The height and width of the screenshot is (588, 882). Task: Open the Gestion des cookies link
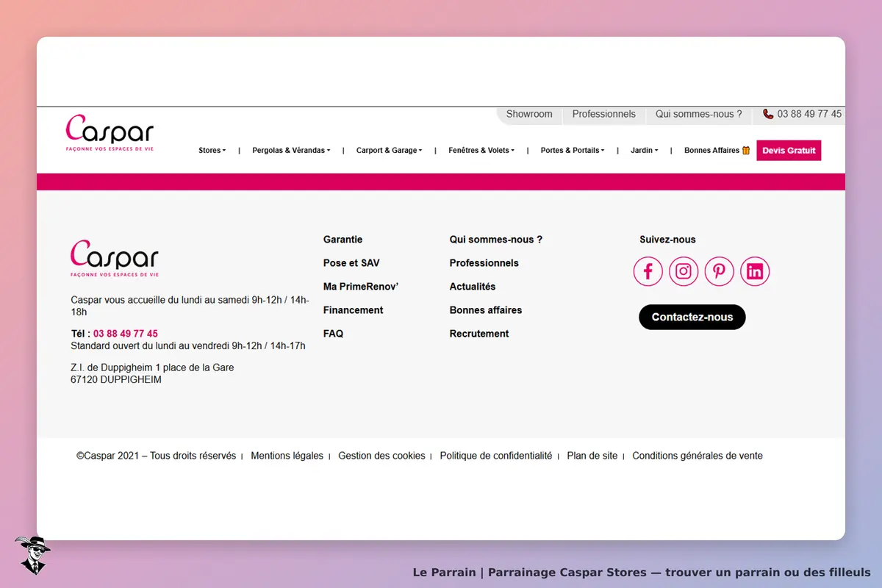[381, 456]
